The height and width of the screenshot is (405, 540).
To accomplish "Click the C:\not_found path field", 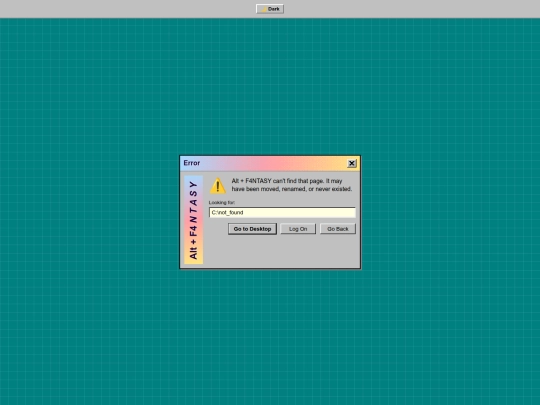I will pos(282,212).
